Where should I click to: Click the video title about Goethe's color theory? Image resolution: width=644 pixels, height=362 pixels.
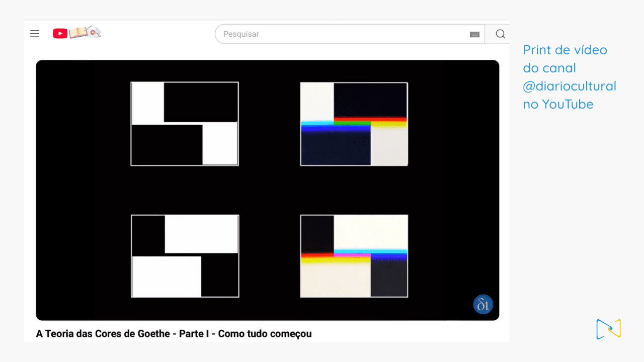(x=173, y=333)
